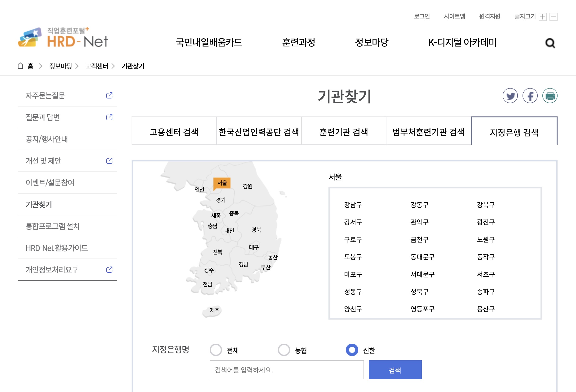This screenshot has width=576, height=392.
Task: Click the print icon next to Facebook
Action: click(x=550, y=95)
